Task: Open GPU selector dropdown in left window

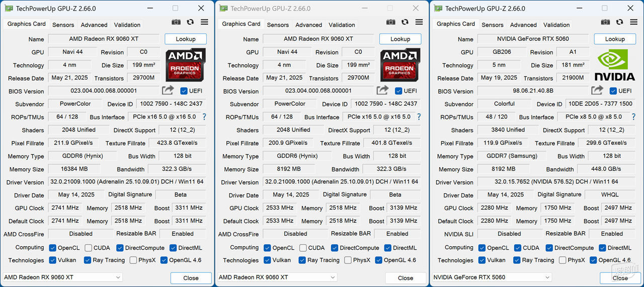Action: tap(62, 277)
